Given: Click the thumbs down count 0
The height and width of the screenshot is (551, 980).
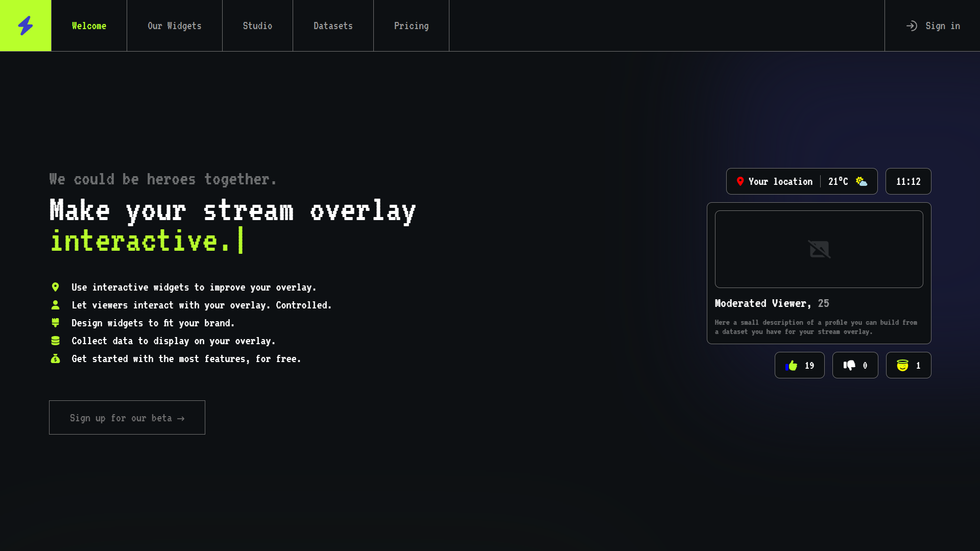Looking at the screenshot, I should [865, 366].
